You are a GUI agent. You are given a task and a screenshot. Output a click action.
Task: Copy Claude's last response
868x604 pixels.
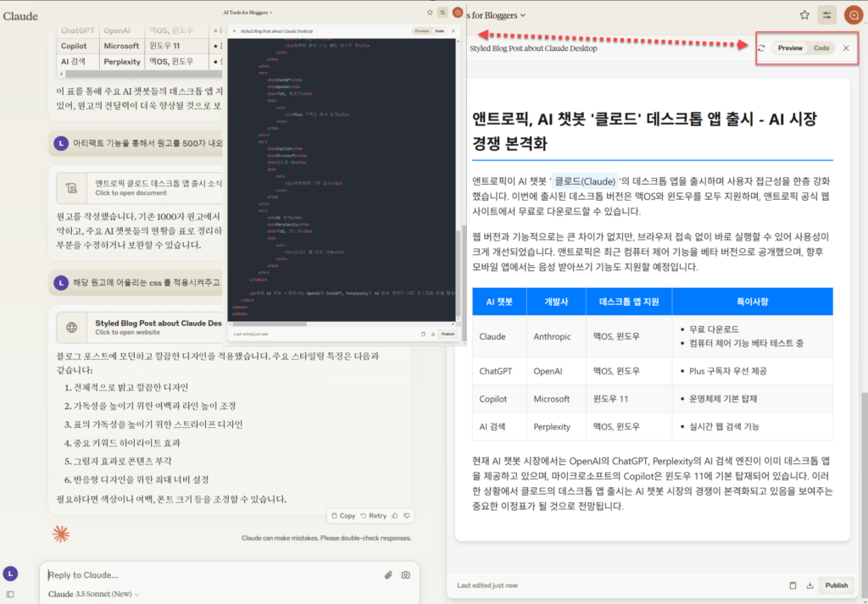point(343,516)
